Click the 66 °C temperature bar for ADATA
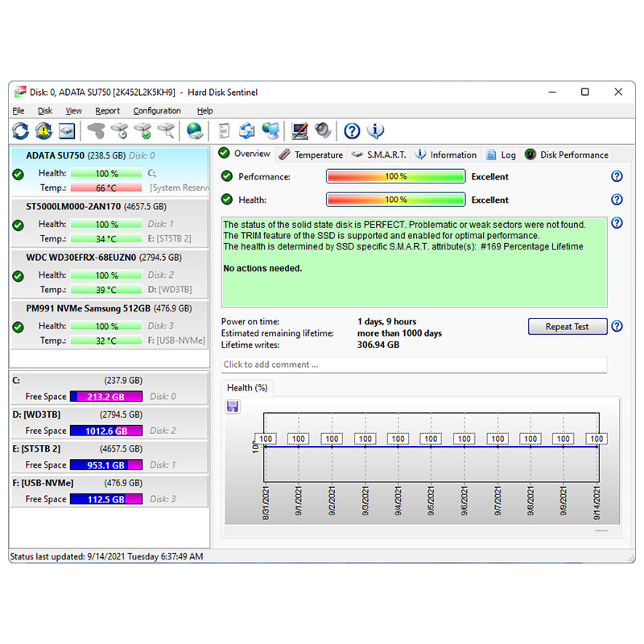This screenshot has height=644, width=644. tap(106, 188)
